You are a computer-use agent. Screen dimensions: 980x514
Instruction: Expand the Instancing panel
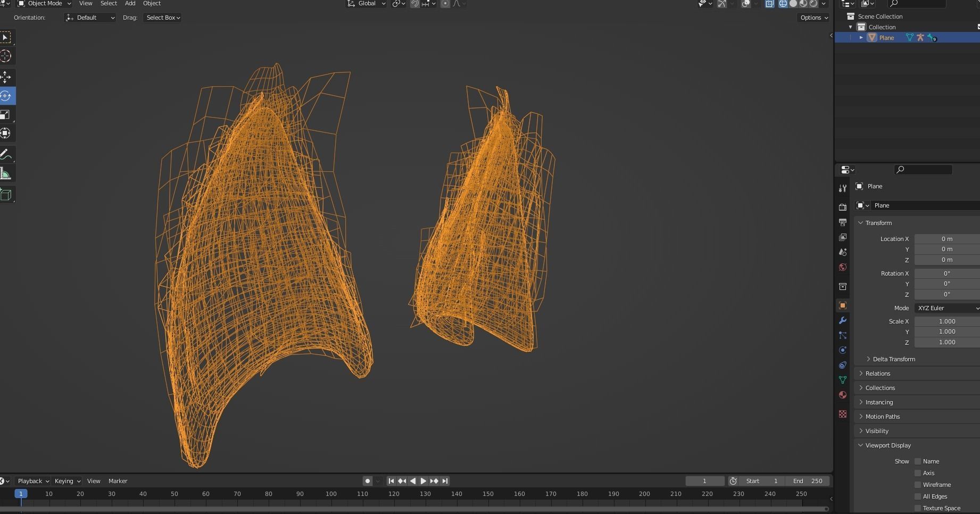click(x=879, y=402)
